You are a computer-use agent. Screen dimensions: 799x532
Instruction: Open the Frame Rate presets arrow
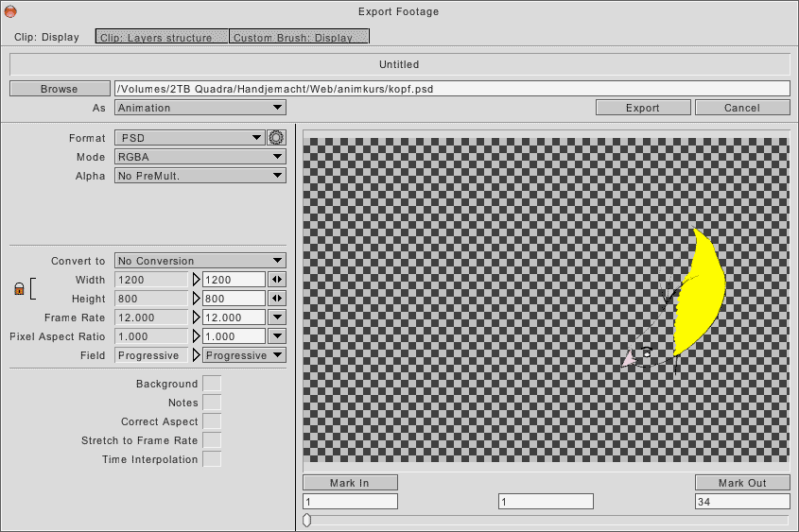coord(277,317)
